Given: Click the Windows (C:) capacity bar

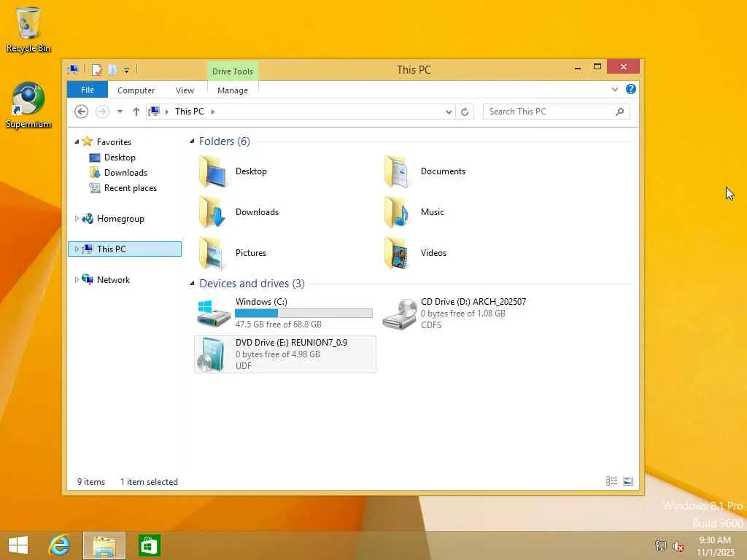Looking at the screenshot, I should (304, 313).
